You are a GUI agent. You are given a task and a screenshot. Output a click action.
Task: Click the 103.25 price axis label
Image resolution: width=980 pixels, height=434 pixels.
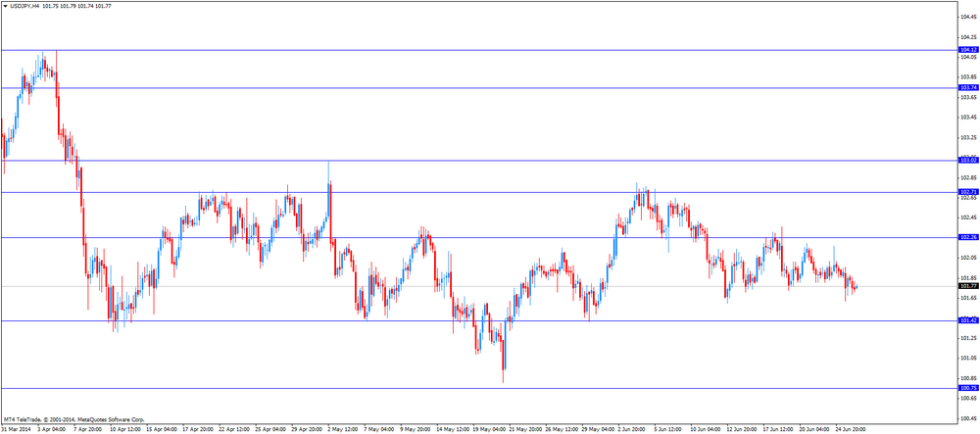968,137
